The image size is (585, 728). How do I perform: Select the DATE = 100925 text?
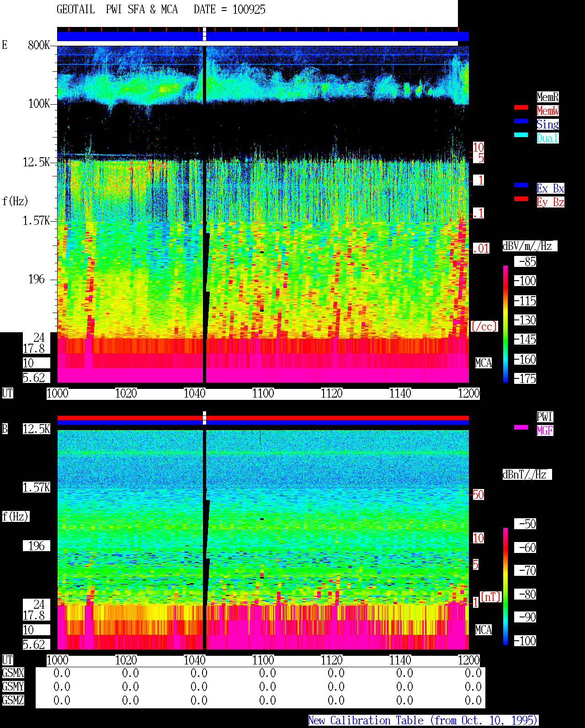tap(229, 10)
